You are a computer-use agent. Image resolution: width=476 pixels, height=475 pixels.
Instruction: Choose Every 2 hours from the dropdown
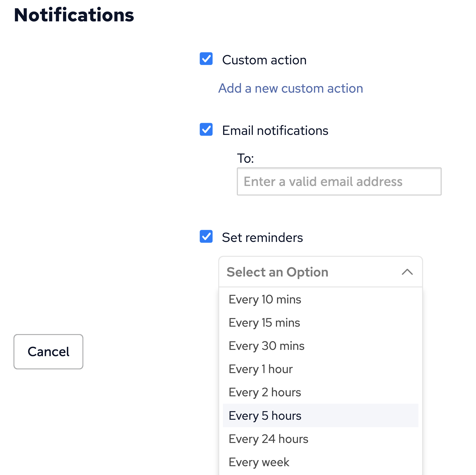pos(265,392)
